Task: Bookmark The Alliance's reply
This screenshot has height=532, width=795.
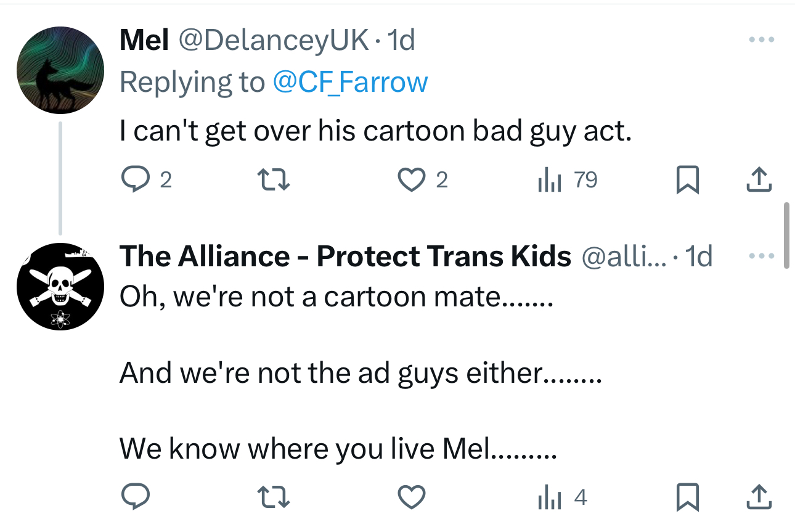Action: 688,497
